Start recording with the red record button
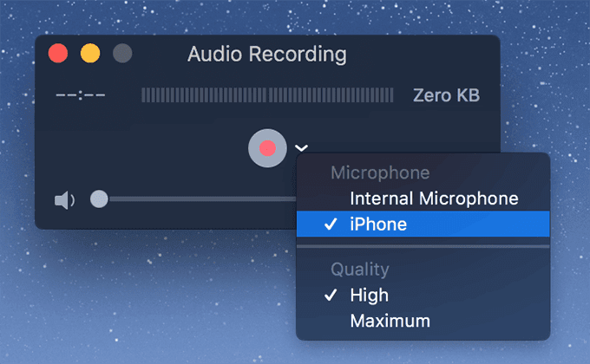 pyautogui.click(x=267, y=148)
